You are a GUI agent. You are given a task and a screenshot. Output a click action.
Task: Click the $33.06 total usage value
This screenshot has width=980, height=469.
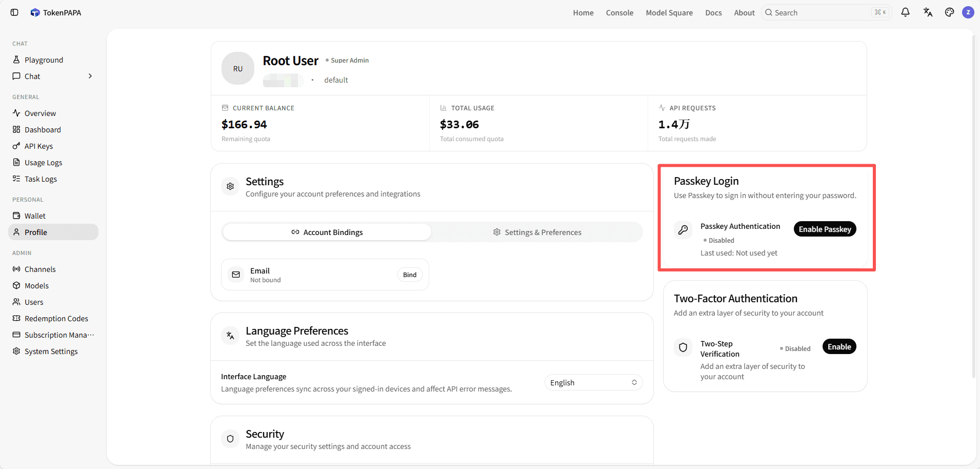point(459,124)
